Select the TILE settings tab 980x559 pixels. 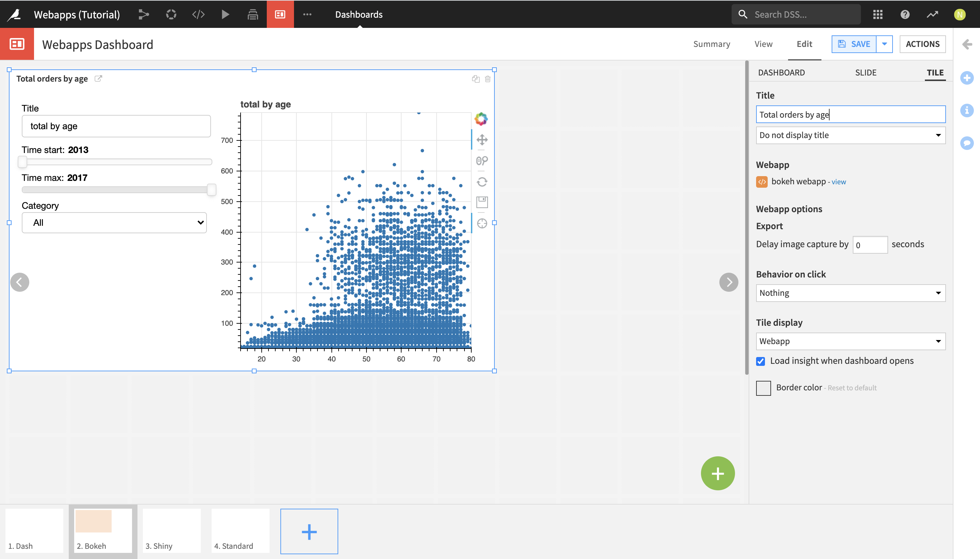pos(935,72)
